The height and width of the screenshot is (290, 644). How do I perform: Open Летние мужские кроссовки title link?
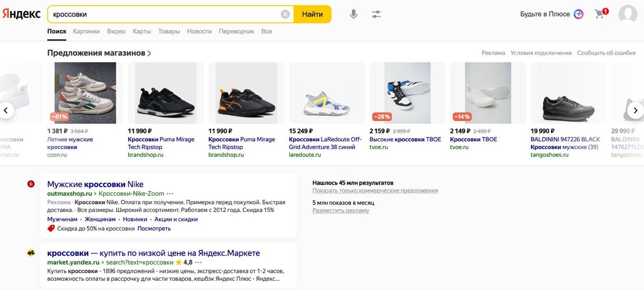(x=70, y=143)
